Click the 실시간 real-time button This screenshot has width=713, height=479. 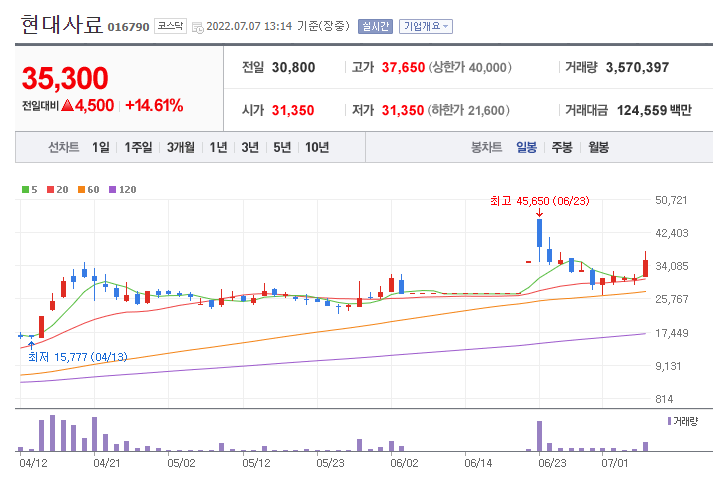375,26
